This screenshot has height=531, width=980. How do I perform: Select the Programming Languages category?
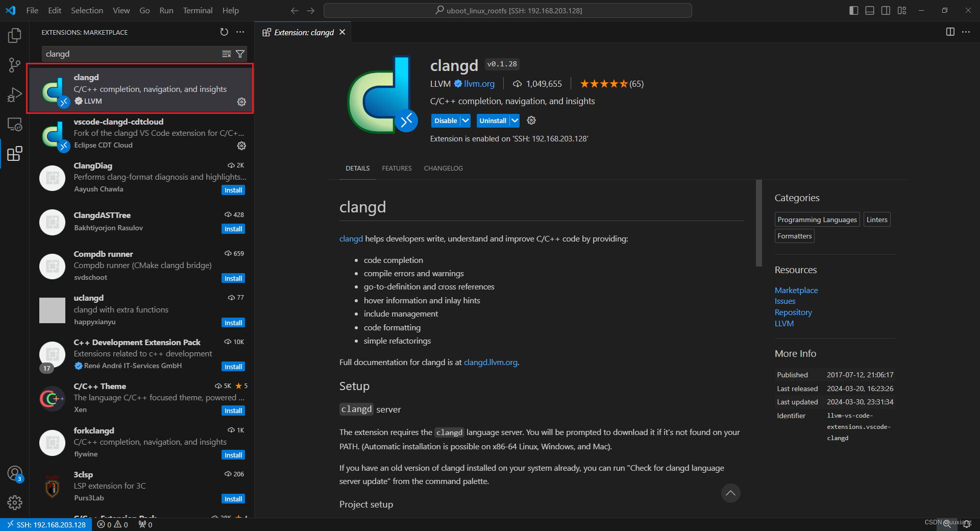[817, 220]
